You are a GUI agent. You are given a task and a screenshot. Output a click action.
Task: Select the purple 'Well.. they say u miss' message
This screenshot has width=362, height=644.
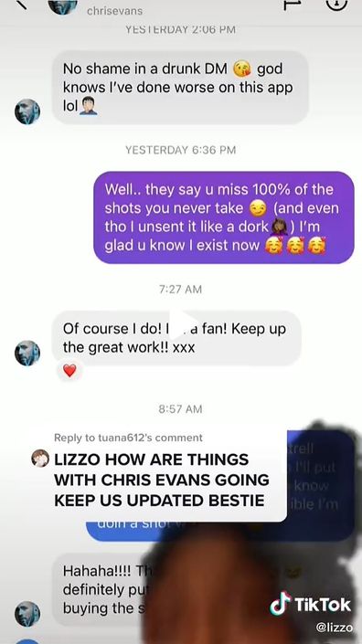224,217
